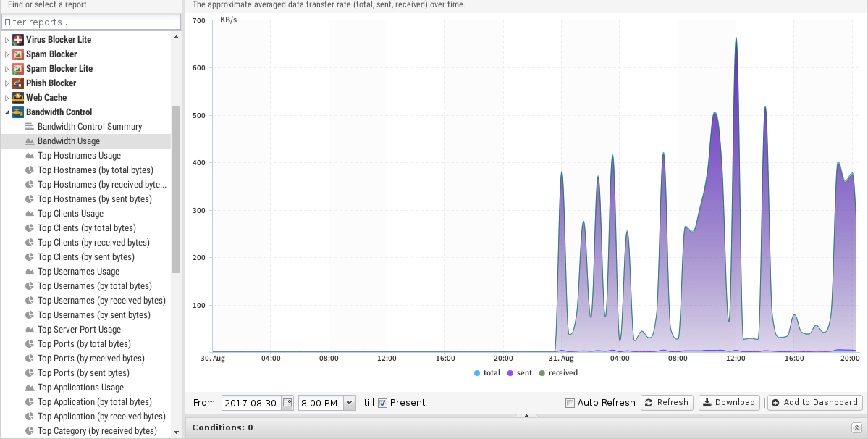Click the Filter reports search field
Viewport: 868px width, 439px height.
pyautogui.click(x=91, y=22)
